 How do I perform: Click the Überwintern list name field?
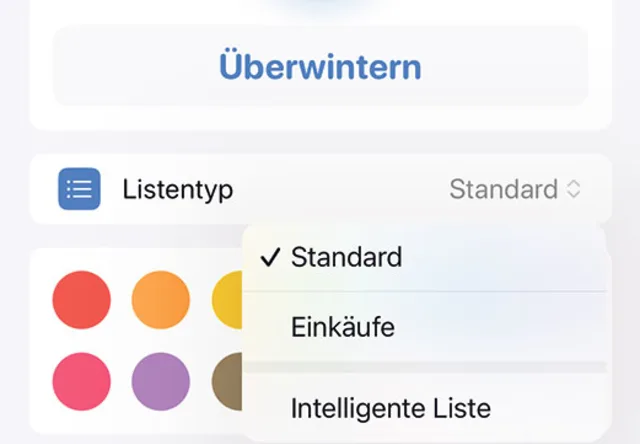coord(319,67)
